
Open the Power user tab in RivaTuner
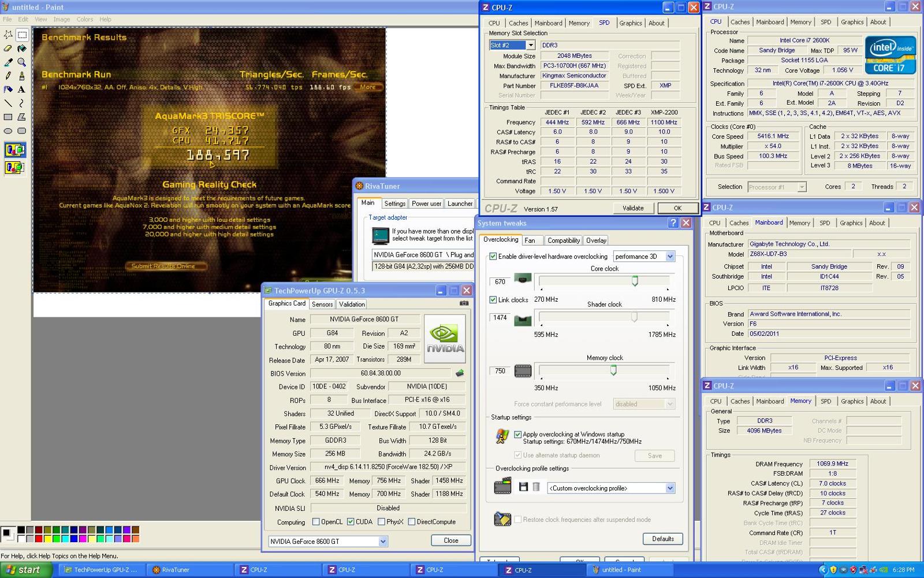point(427,203)
